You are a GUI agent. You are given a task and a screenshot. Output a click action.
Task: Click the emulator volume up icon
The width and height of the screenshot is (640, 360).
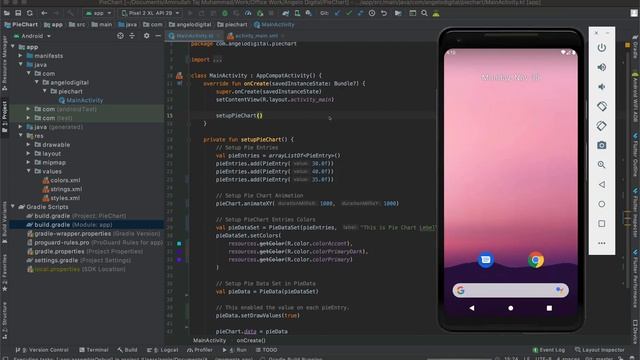pyautogui.click(x=602, y=67)
